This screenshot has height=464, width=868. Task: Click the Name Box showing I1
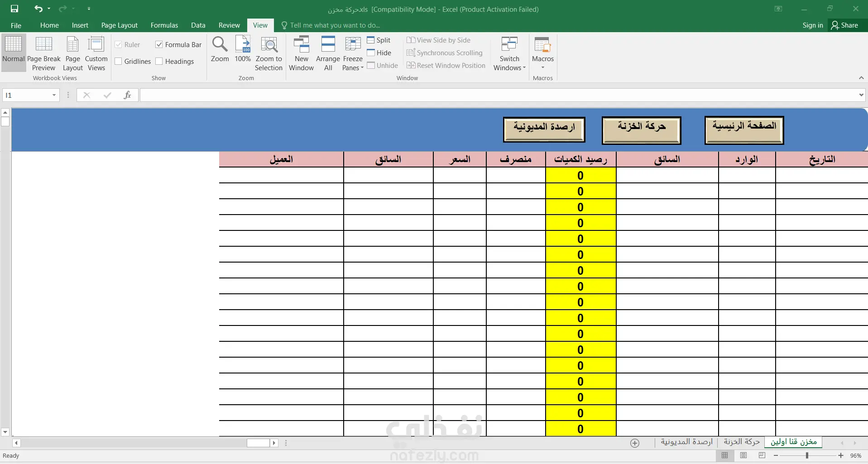click(x=27, y=95)
